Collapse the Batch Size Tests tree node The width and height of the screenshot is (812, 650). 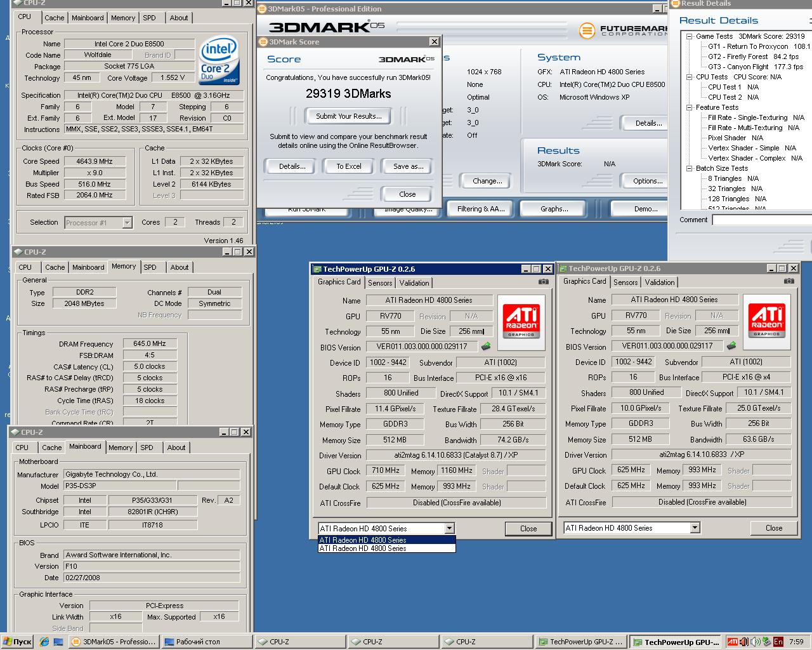pyautogui.click(x=689, y=168)
